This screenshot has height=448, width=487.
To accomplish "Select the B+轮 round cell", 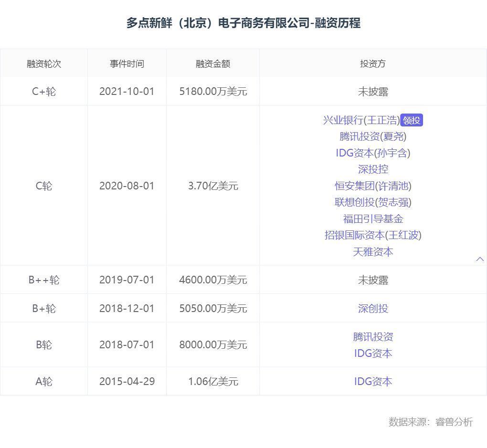I will (44, 309).
